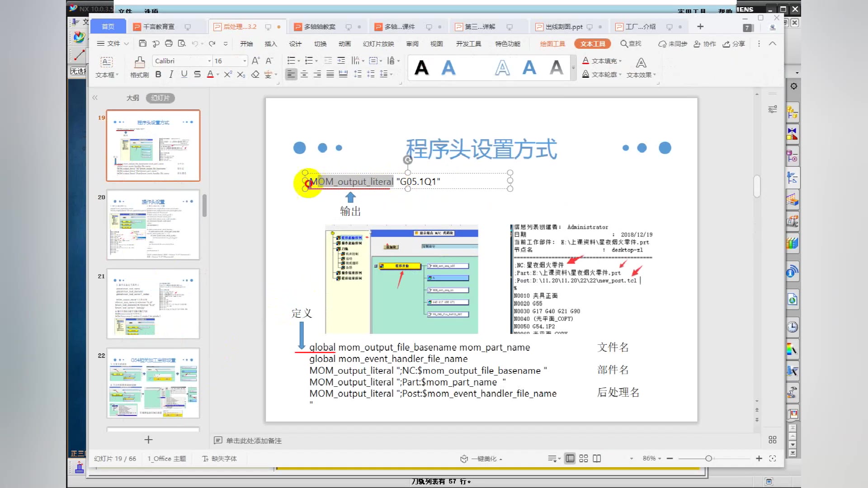Screen dimensions: 868x488
Task: Collapse the ribbon with the chevron
Action: 773,44
